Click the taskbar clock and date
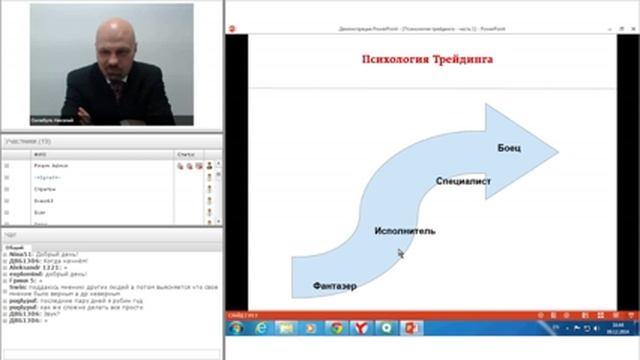This screenshot has width=640, height=360. [618, 329]
